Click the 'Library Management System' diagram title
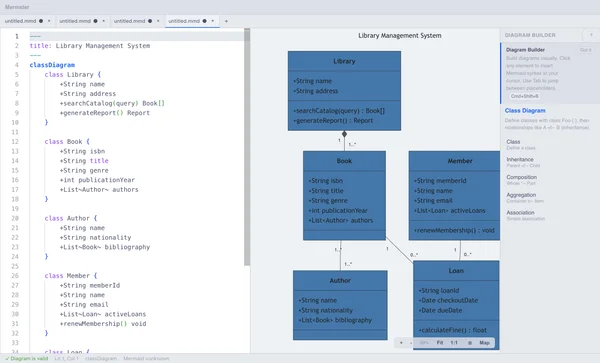Viewport: 600px width, 363px height. click(399, 36)
